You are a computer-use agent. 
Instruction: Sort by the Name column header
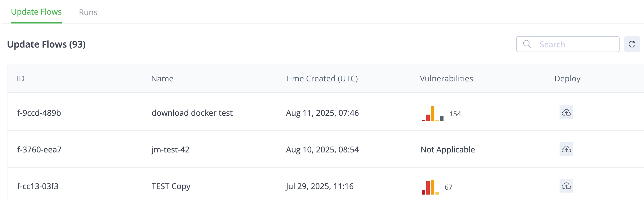162,79
